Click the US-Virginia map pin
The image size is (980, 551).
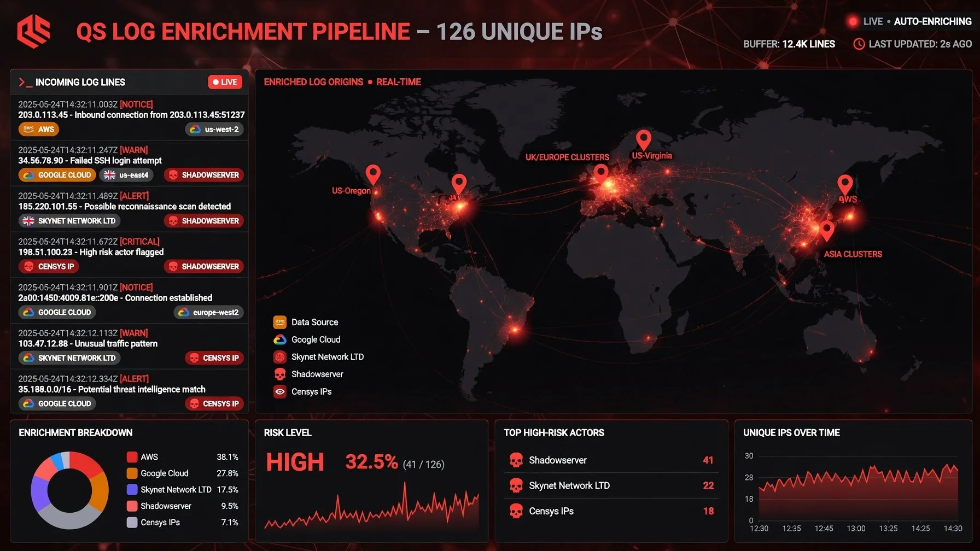coord(644,140)
